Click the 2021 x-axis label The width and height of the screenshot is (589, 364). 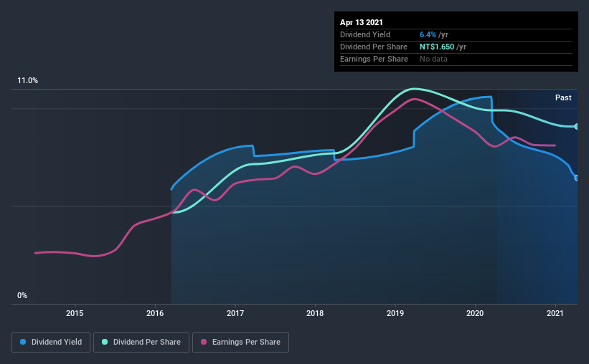(555, 313)
